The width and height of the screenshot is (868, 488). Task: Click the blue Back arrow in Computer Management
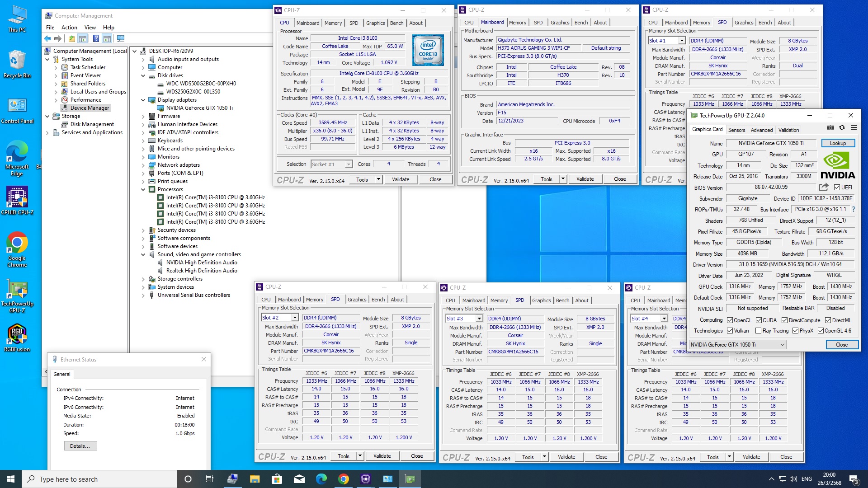(47, 39)
